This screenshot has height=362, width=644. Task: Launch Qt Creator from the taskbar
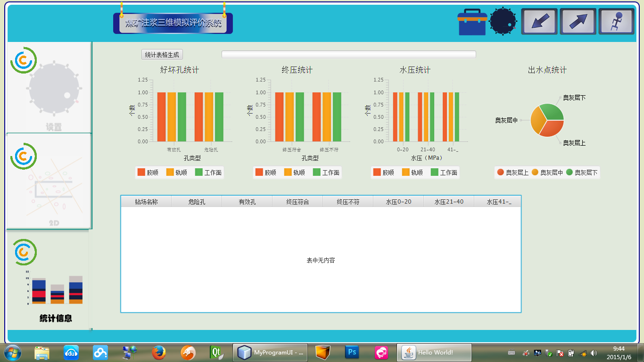(x=217, y=353)
